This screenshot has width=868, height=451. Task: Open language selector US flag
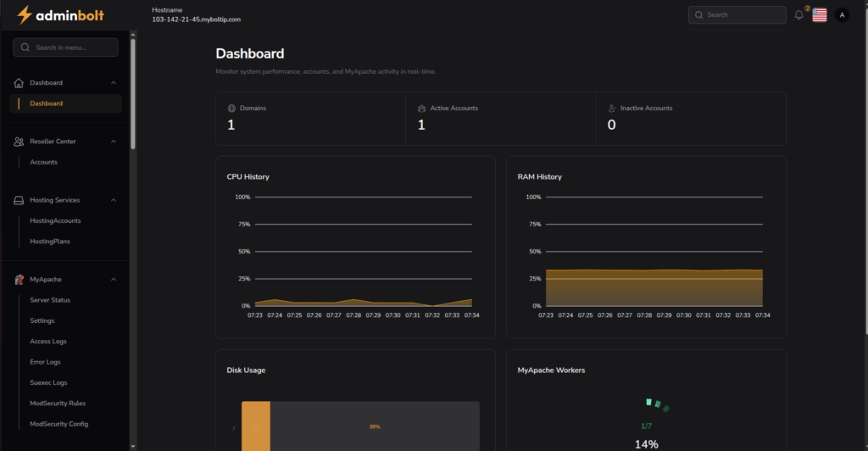[x=819, y=14]
